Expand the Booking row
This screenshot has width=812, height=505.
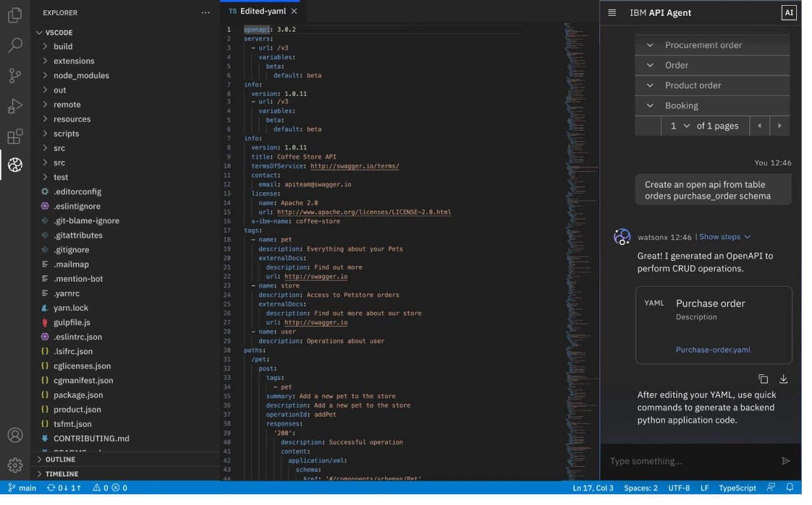(712, 106)
